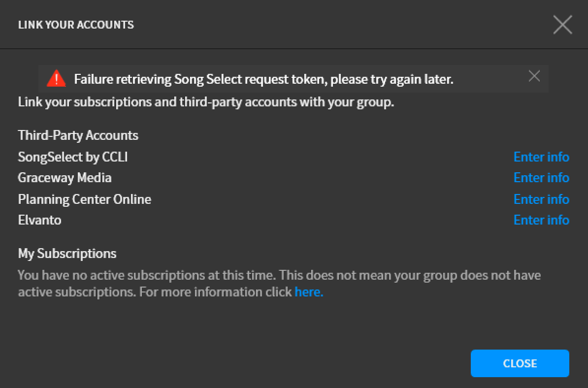
Task: Select the 'SongSelect by CCLI' label
Action: [73, 157]
